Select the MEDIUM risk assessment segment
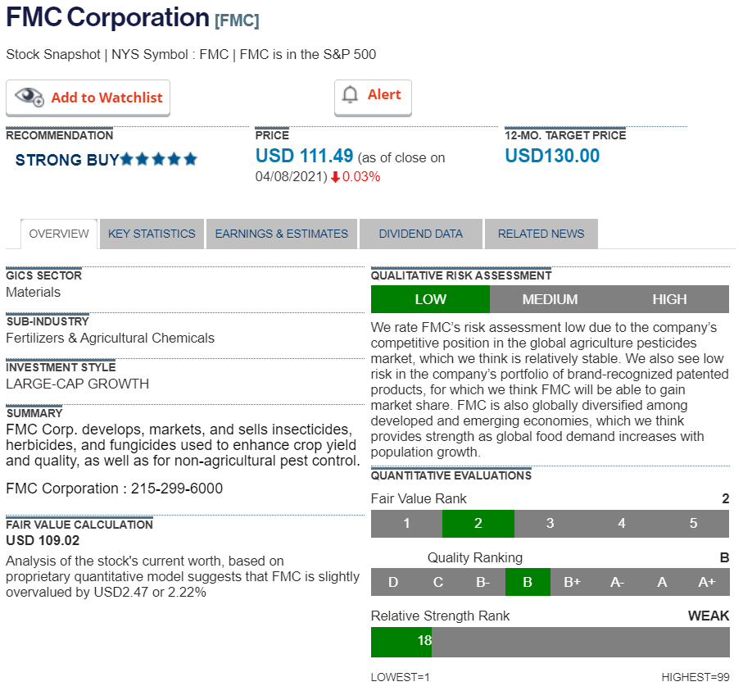Screen dimensions: 743x700 click(x=550, y=299)
